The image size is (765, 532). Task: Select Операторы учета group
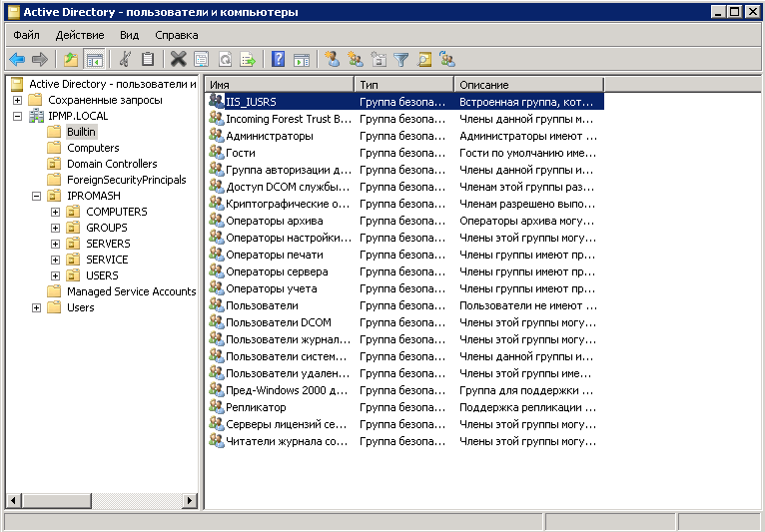[x=272, y=288]
